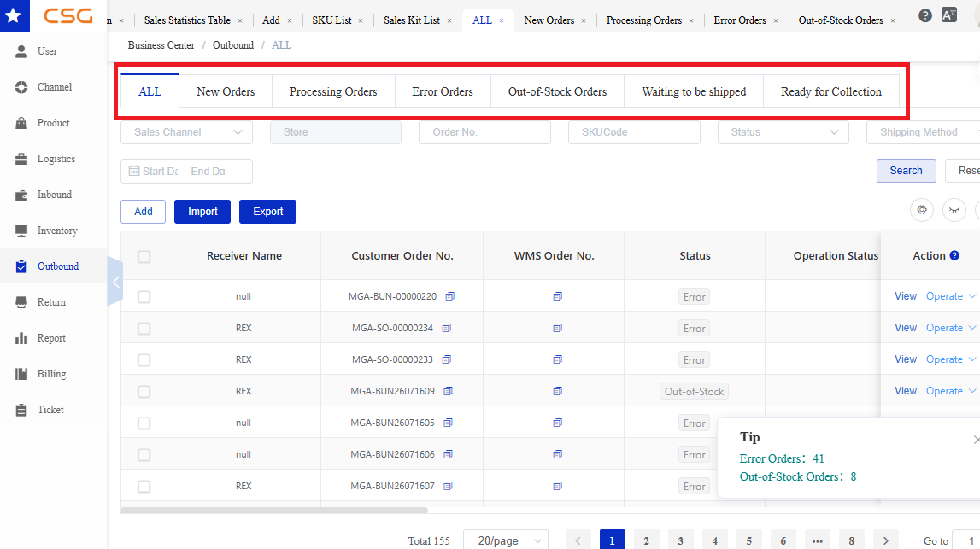Open the Outbound sidebar menu

click(53, 266)
